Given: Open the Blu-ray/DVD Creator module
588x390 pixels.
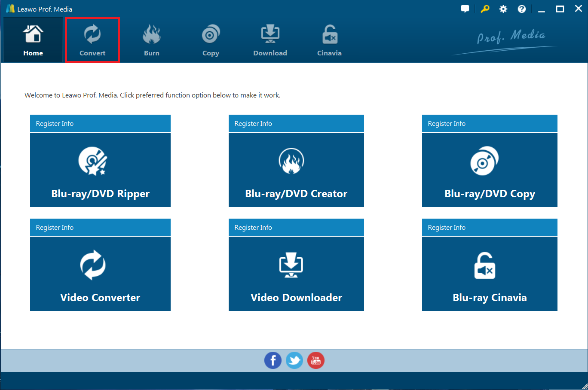Looking at the screenshot, I should point(296,170).
